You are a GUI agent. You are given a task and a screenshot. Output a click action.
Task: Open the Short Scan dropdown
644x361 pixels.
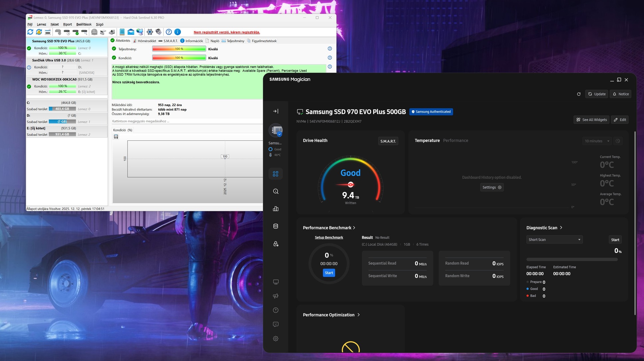(x=554, y=240)
